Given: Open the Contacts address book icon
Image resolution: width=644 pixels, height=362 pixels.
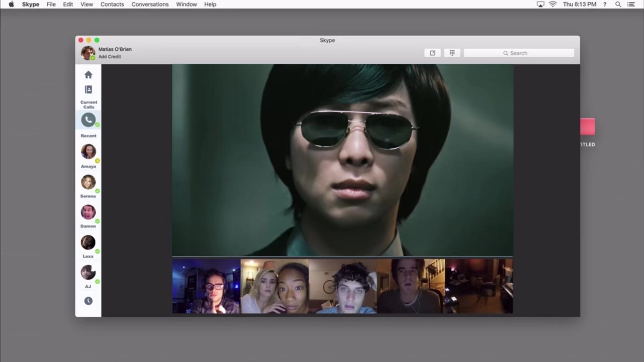Looking at the screenshot, I should 88,89.
